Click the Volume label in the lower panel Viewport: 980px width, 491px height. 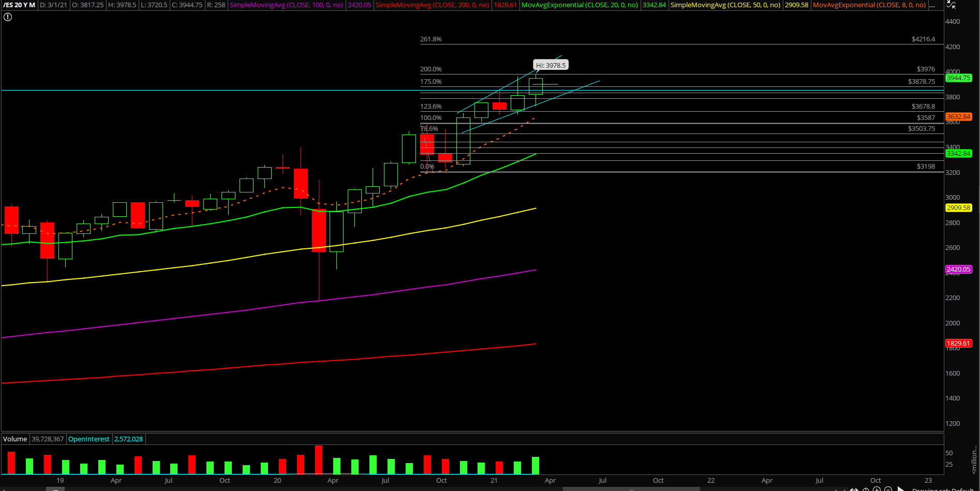pyautogui.click(x=15, y=439)
